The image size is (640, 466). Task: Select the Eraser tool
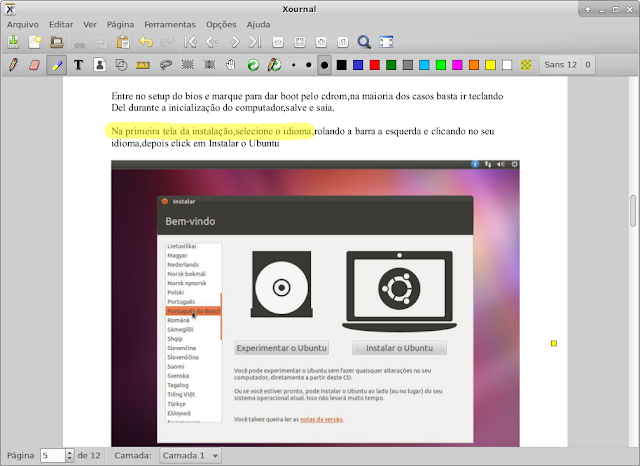(35, 65)
